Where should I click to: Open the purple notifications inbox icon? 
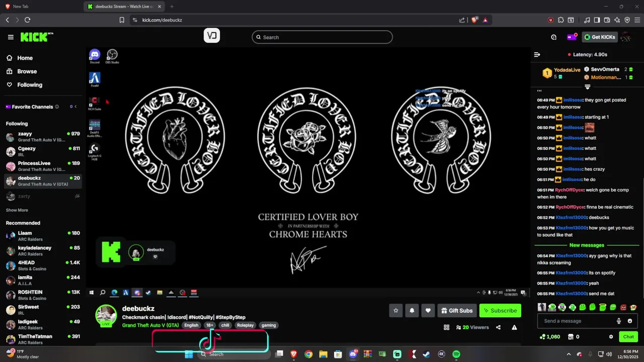point(572,37)
